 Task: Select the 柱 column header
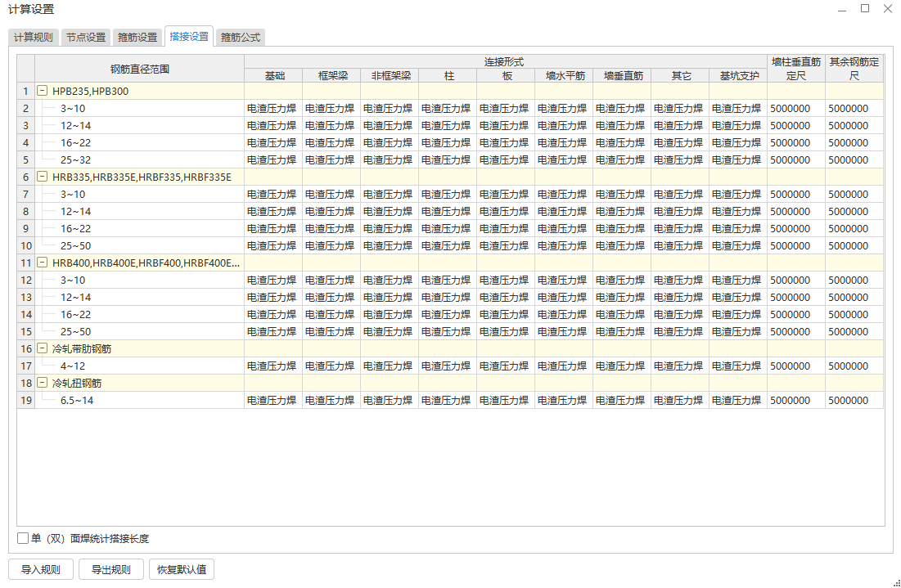tap(448, 76)
